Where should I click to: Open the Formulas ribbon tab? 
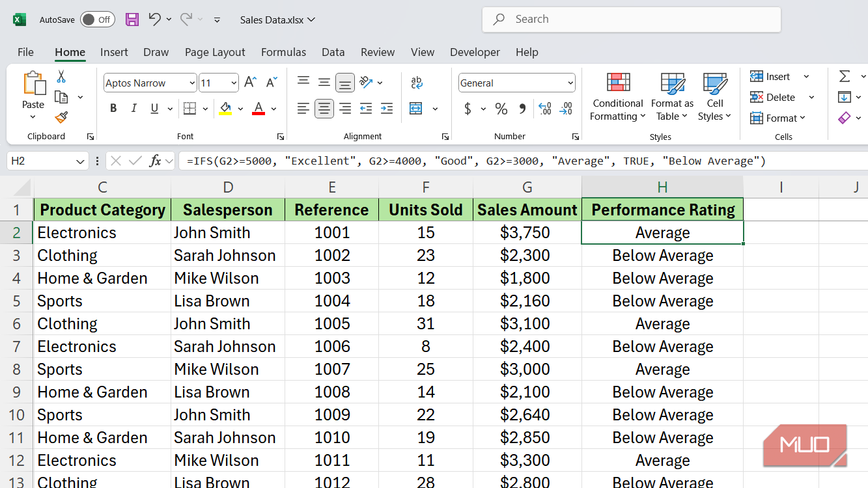click(x=283, y=52)
